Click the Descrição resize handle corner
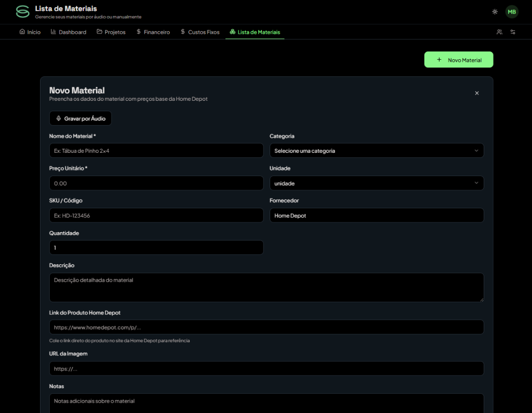The width and height of the screenshot is (532, 413). (x=482, y=300)
